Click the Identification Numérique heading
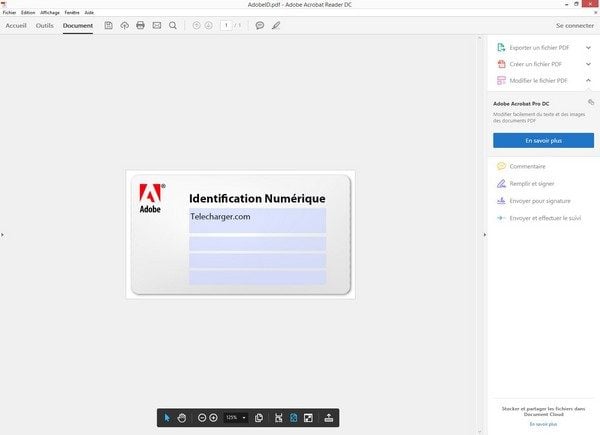The width and height of the screenshot is (600, 435). [257, 199]
